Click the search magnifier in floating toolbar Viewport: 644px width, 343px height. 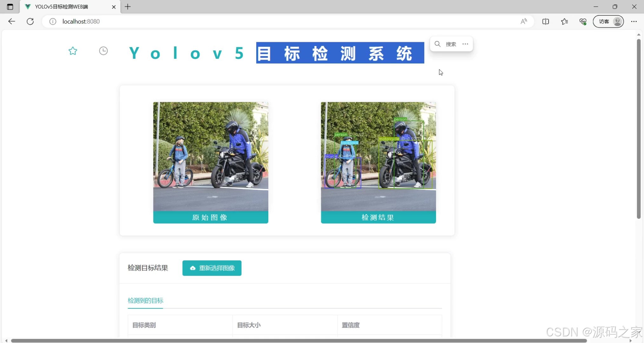438,44
